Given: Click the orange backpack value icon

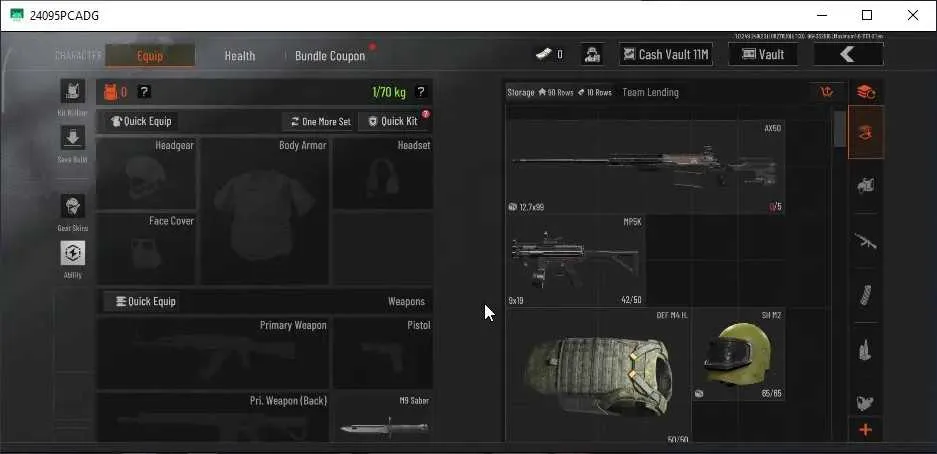Looking at the screenshot, I should 111,91.
